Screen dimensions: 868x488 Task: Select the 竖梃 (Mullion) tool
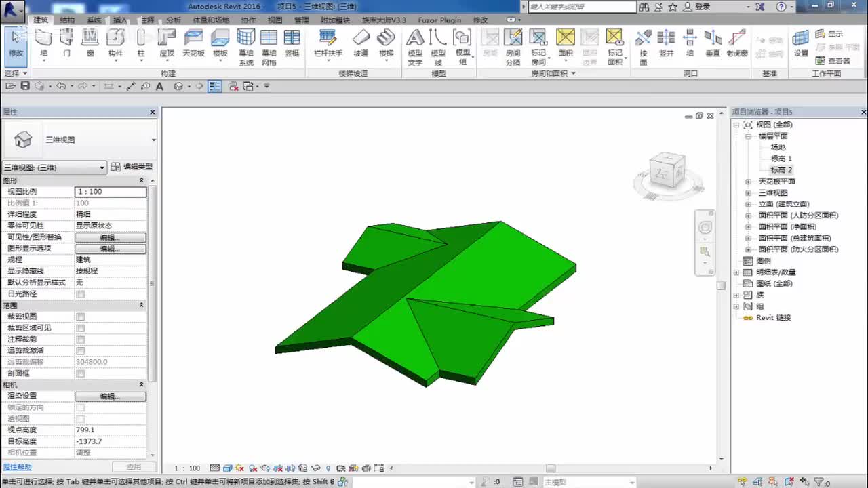coord(292,43)
